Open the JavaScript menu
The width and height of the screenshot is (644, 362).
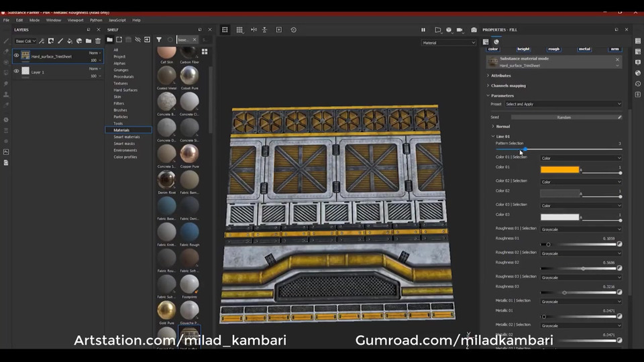point(117,20)
